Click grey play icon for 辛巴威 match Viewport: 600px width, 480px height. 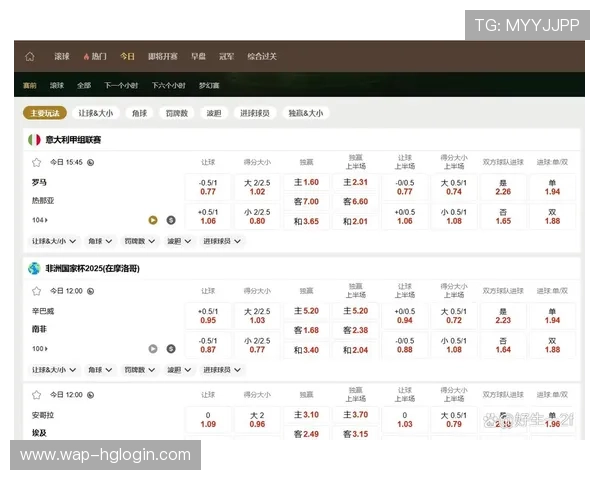(153, 349)
